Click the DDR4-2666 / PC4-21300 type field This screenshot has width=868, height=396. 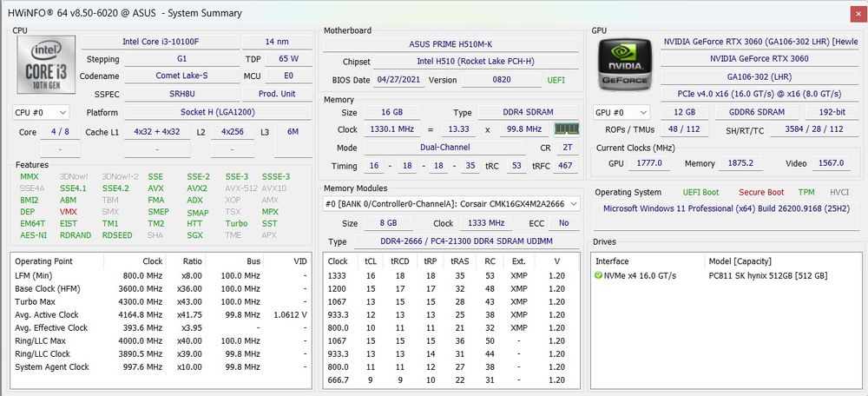pyautogui.click(x=467, y=241)
